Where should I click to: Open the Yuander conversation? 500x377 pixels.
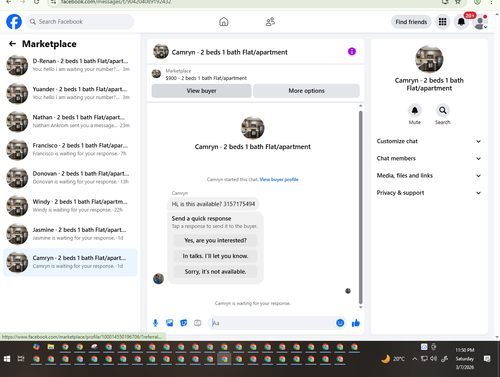click(x=70, y=93)
